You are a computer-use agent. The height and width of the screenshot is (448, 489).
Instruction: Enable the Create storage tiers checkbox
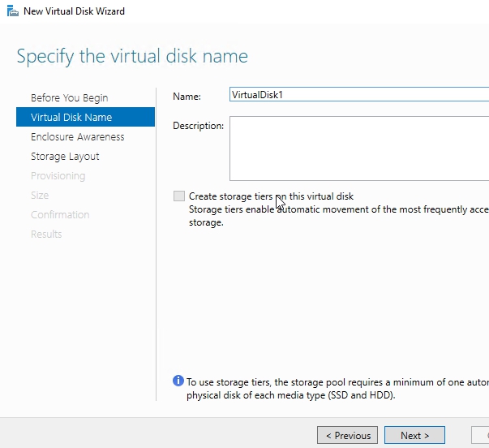coord(178,196)
